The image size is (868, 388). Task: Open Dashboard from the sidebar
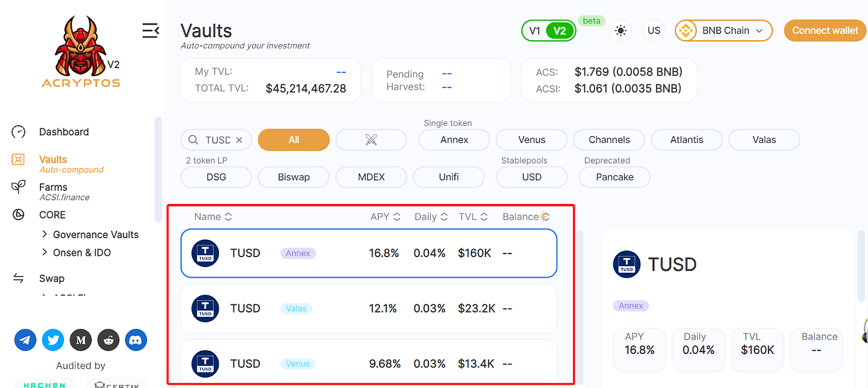click(64, 132)
